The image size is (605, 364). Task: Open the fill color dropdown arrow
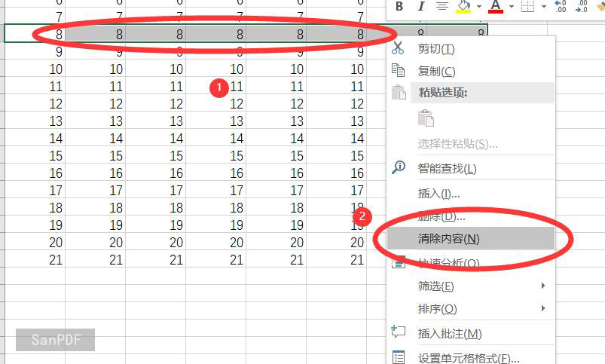(x=479, y=6)
